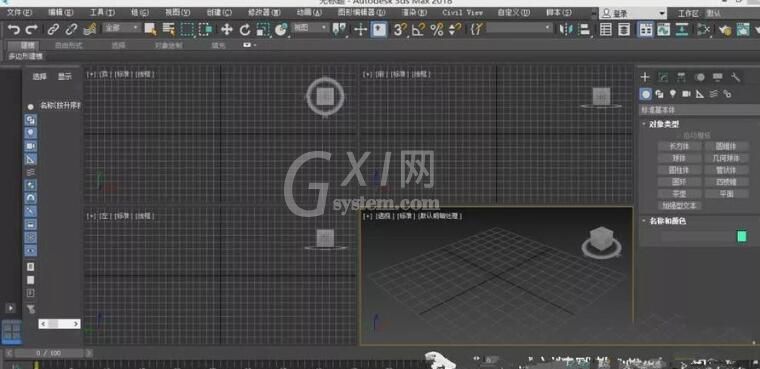Open the 标准基本体 primitive type dropdown

[x=699, y=110]
